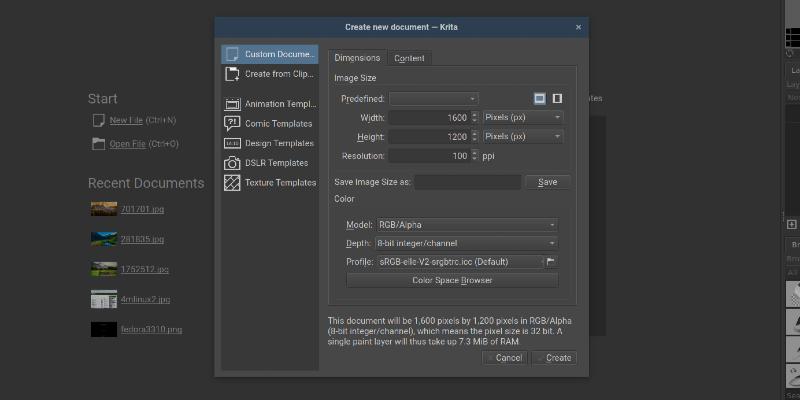Switch to the Dimensions tab
Image resolution: width=800 pixels, height=400 pixels.
[357, 58]
